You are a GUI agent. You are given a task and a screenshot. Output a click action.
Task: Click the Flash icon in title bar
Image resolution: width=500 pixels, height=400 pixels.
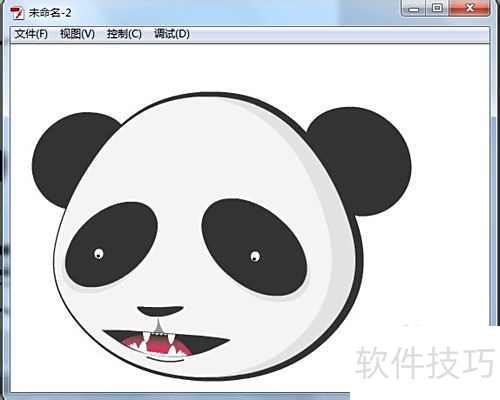pos(17,13)
